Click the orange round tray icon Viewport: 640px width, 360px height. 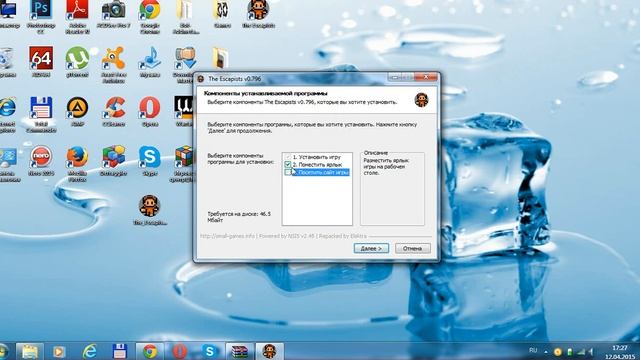[558, 351]
